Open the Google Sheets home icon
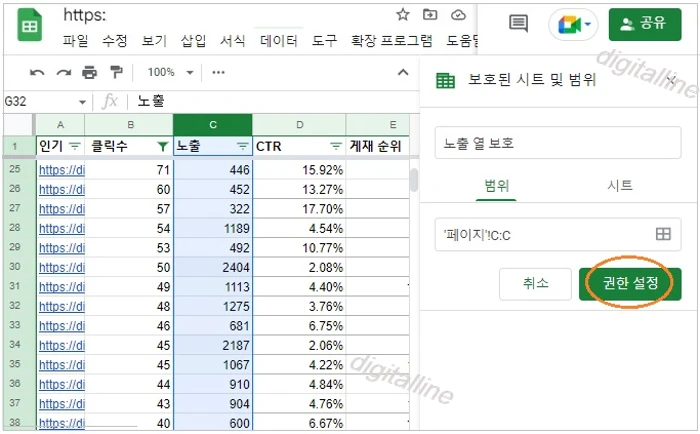Screen dimensions: 700x434 pos(29,25)
